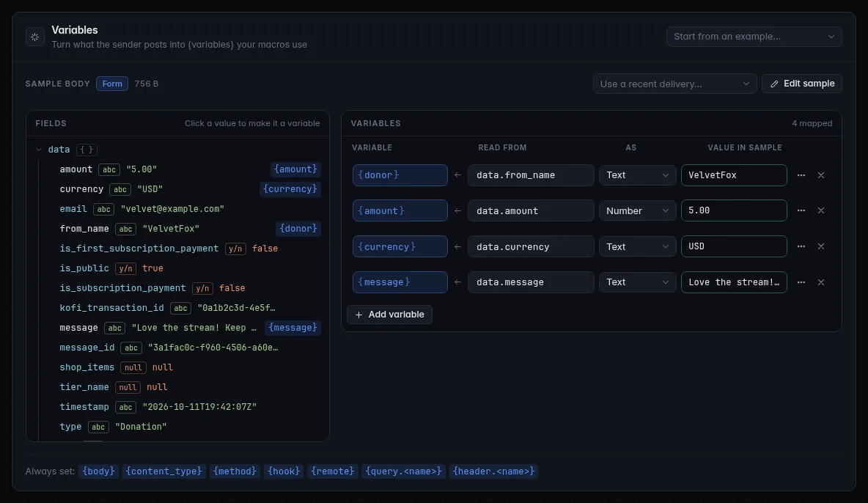The height and width of the screenshot is (503, 868).
Task: Click the timestamp value "2026-10-11T19:42:07Z"
Action: 200,407
